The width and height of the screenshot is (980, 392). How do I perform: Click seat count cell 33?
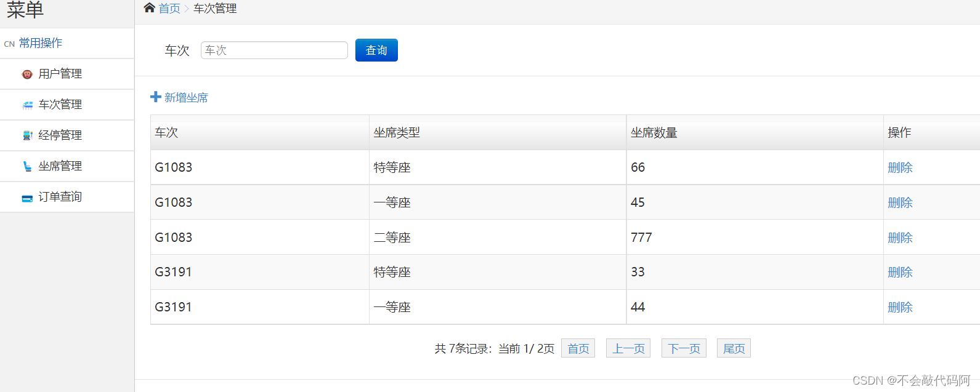tap(755, 272)
